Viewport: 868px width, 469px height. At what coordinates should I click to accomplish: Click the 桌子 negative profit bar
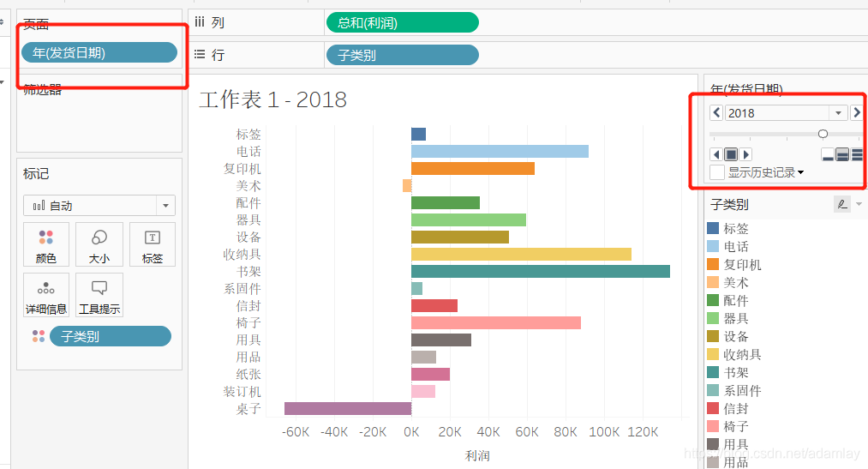[348, 409]
